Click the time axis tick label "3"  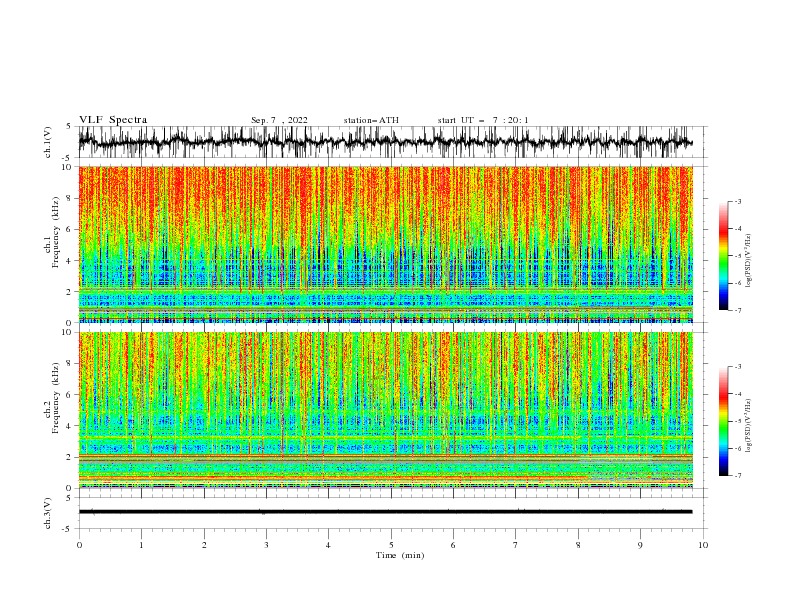[x=266, y=545]
